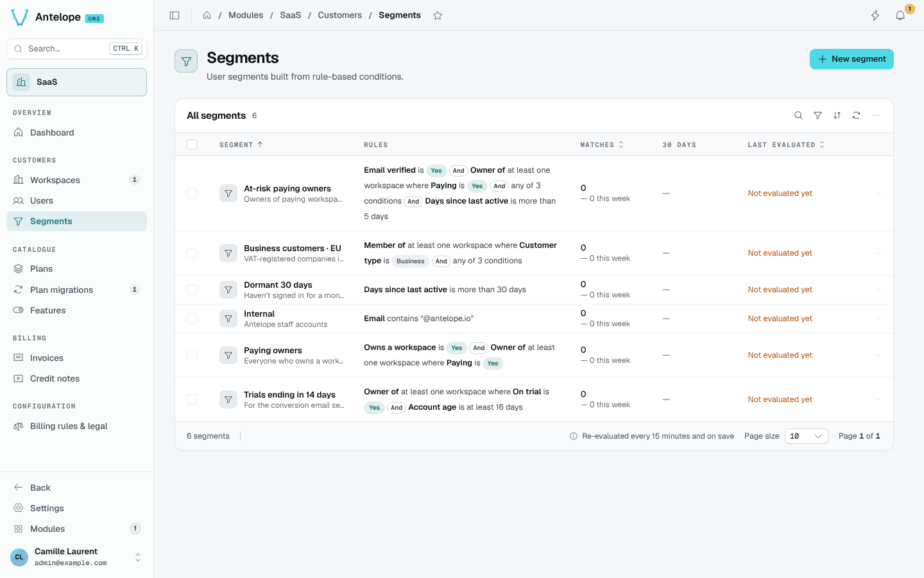The width and height of the screenshot is (924, 578).
Task: Open Billing rules & legal
Action: click(x=77, y=426)
